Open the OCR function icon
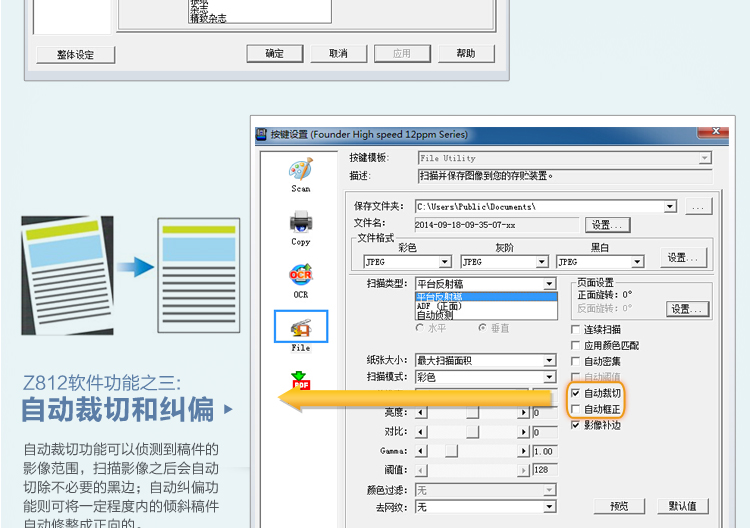This screenshot has width=750, height=528. pyautogui.click(x=301, y=276)
